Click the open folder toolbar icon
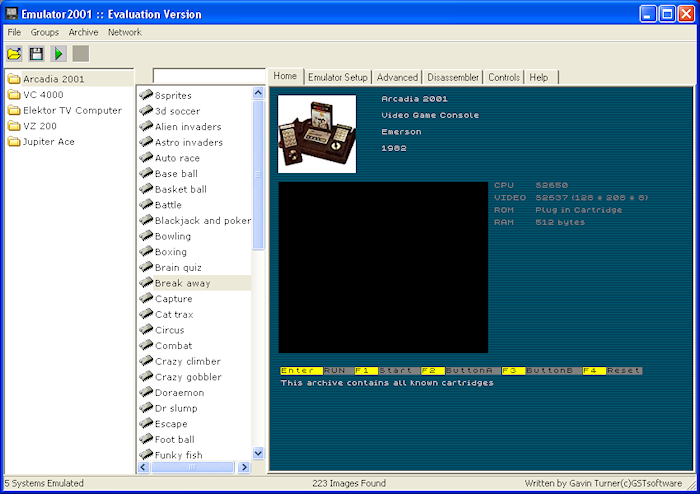 [14, 54]
